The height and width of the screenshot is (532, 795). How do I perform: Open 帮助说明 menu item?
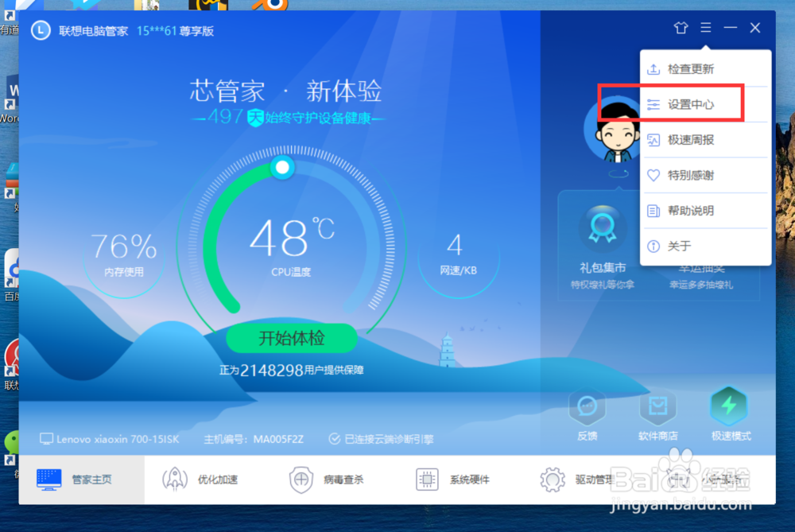(705, 211)
